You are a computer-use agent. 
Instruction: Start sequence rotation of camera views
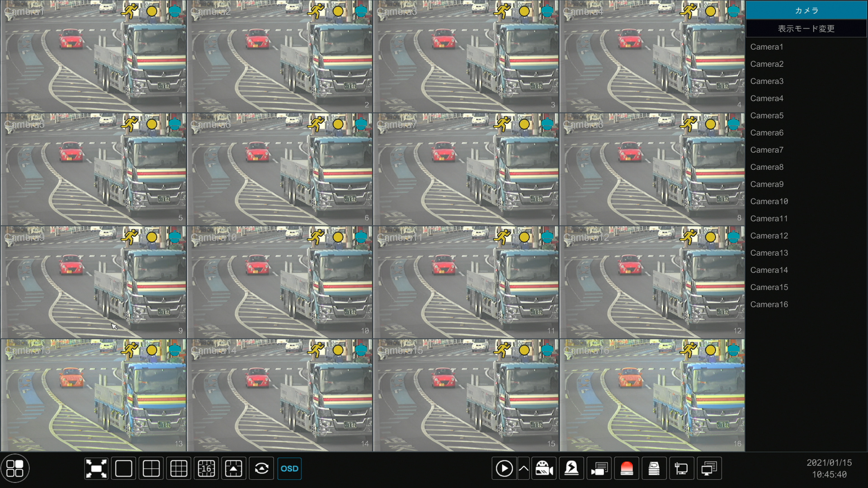click(261, 469)
